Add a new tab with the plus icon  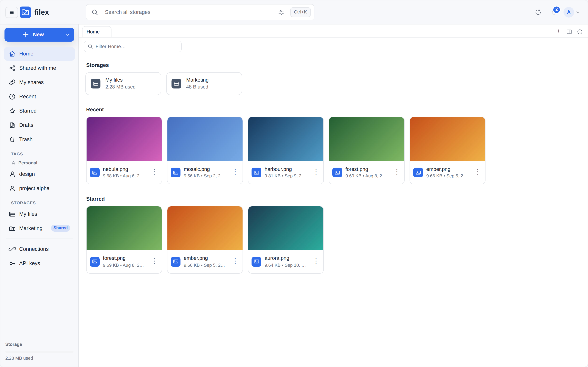[x=558, y=31]
